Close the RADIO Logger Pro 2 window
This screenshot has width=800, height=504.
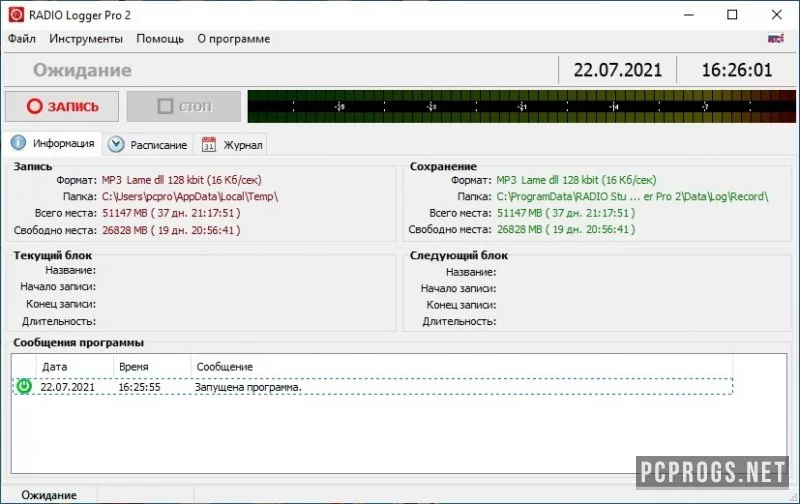777,15
